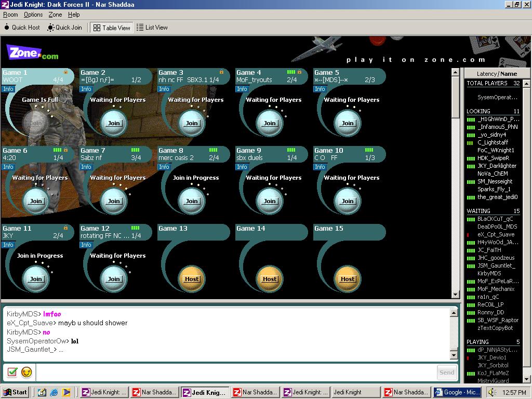Click the volume speaker tray icon
Screen dimensions: 532x399
(493, 393)
